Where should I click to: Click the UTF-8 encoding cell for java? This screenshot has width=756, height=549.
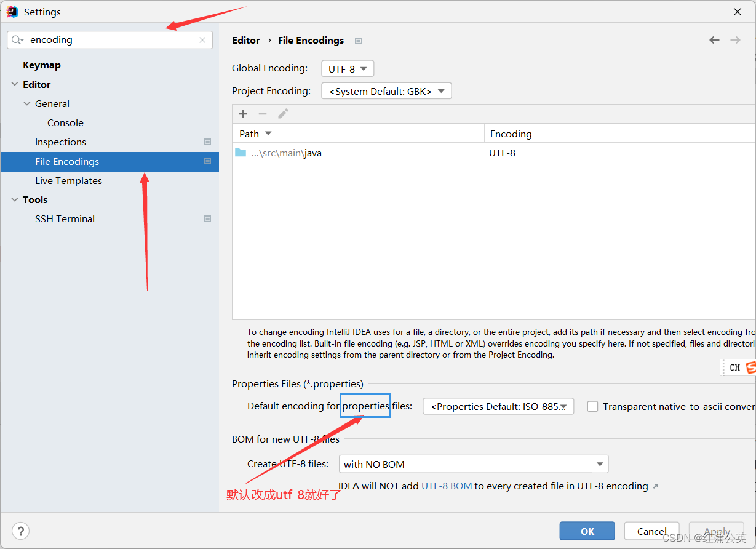[502, 153]
